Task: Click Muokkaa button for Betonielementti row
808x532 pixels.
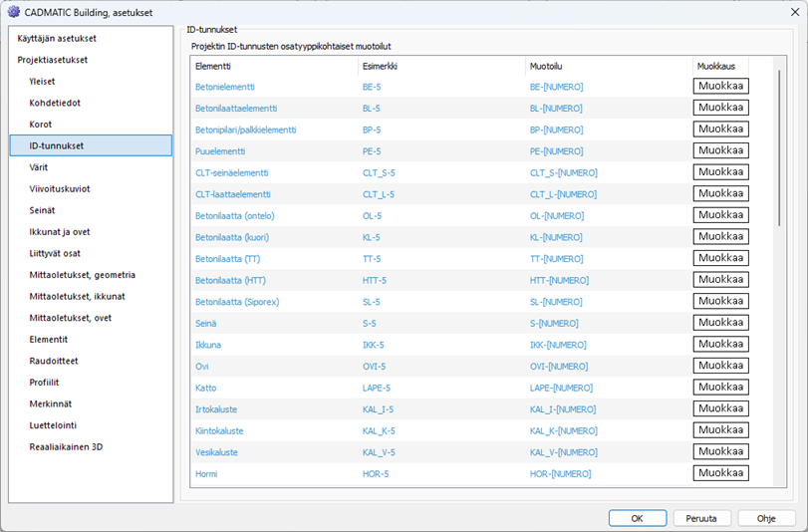Action: click(x=720, y=86)
